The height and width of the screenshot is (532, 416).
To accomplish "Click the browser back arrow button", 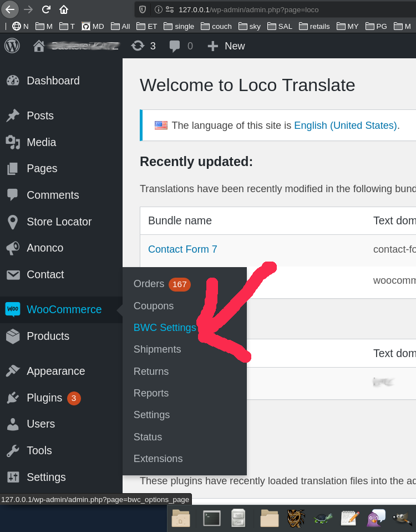I will click(10, 9).
